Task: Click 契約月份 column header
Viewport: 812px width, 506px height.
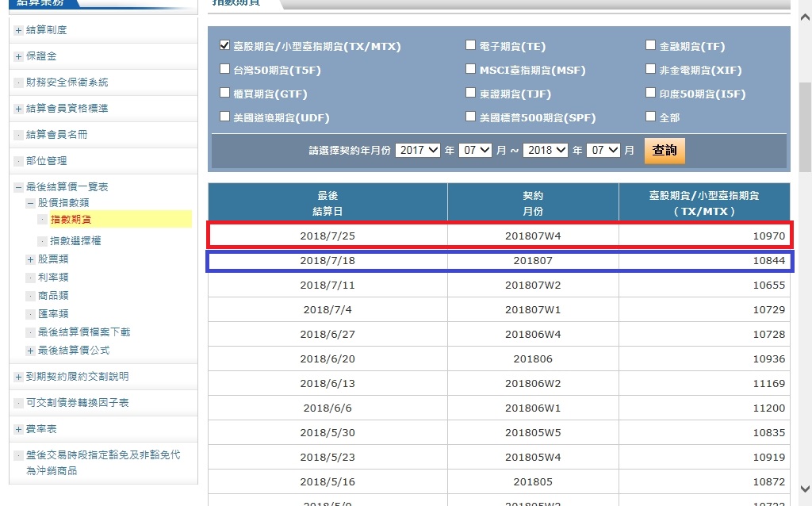Action: pos(533,203)
